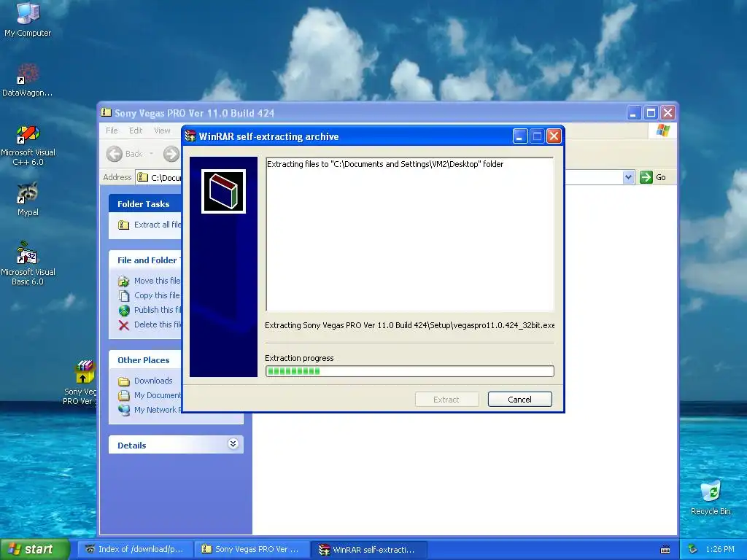Image resolution: width=747 pixels, height=560 pixels.
Task: Open Microsoft Visual C++ 6.0 shortcut
Action: [28, 145]
